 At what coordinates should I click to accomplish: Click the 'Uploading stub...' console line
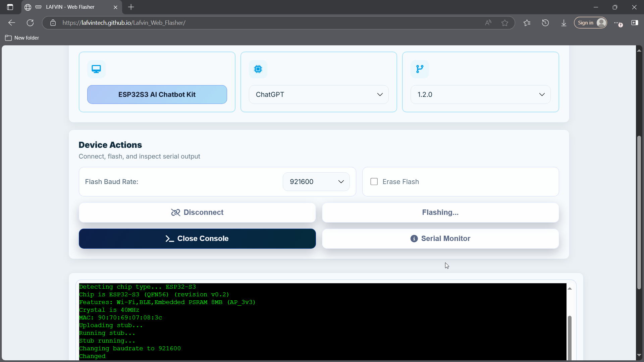[x=111, y=325]
